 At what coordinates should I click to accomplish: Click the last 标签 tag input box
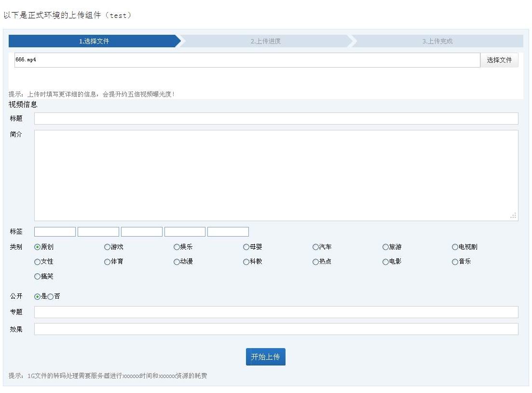(x=228, y=232)
